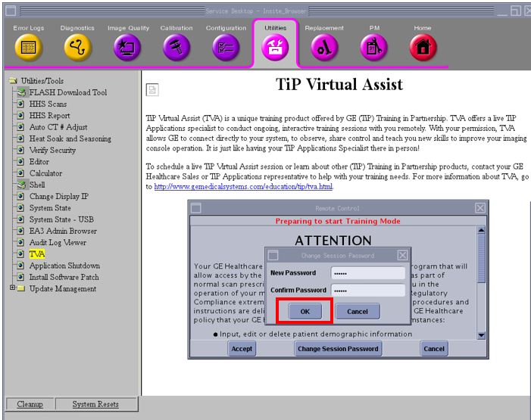
Task: Open the Replacement parts icon
Action: point(324,48)
